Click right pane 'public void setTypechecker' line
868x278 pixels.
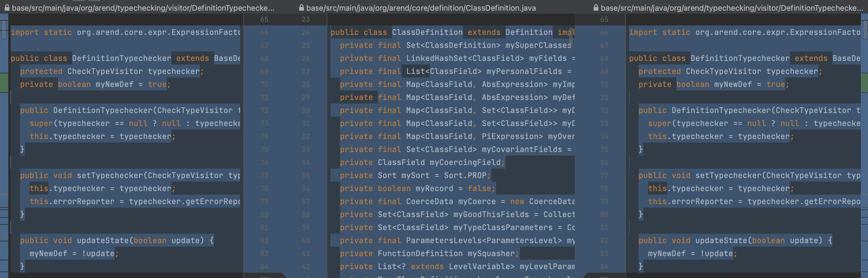(749, 176)
